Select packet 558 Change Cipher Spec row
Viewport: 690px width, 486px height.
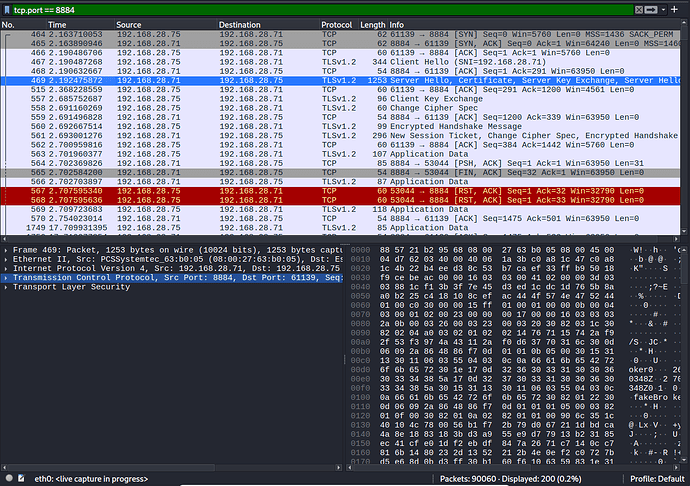[x=340, y=108]
